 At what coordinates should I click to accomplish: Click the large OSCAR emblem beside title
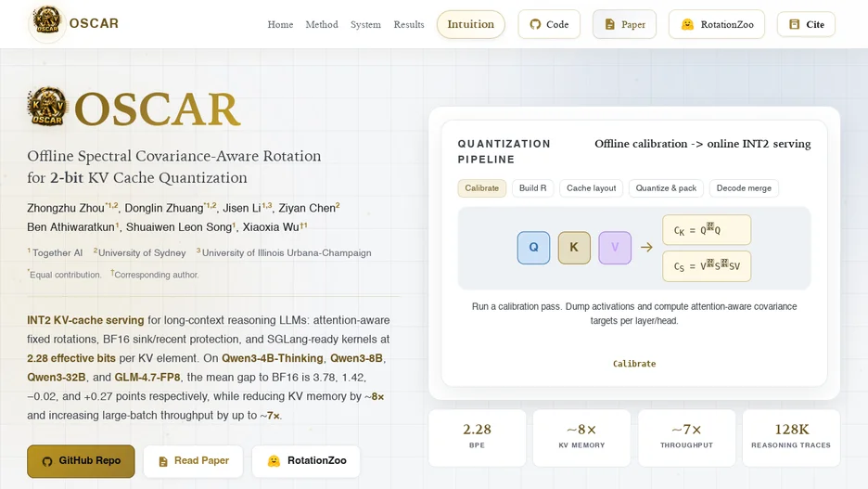(47, 107)
